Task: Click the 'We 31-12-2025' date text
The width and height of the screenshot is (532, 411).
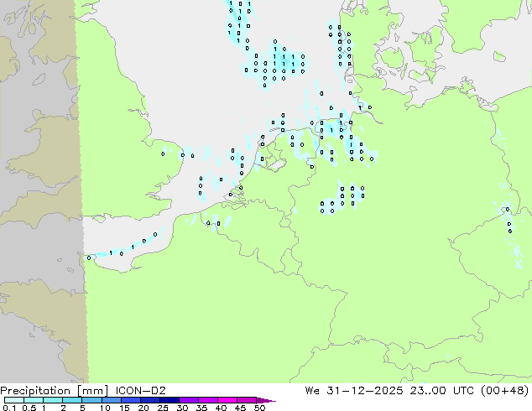Action: click(354, 391)
